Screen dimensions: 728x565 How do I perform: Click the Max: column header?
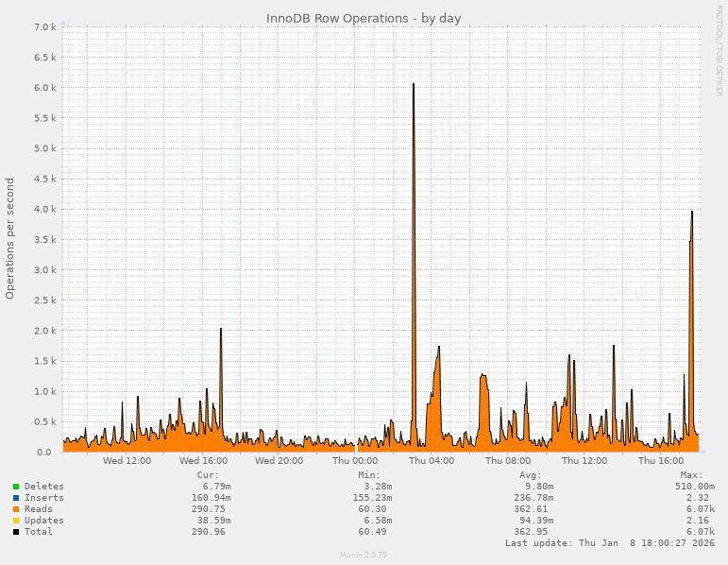692,475
